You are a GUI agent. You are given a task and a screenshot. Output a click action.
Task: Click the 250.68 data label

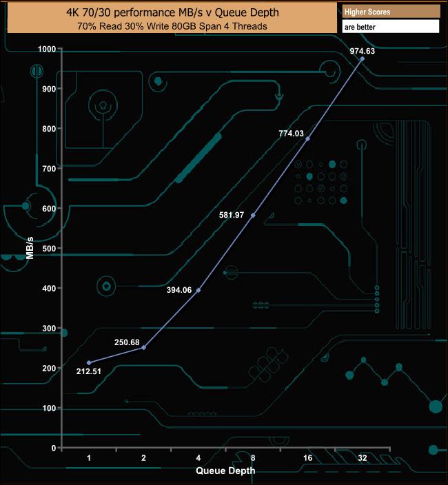pos(127,342)
